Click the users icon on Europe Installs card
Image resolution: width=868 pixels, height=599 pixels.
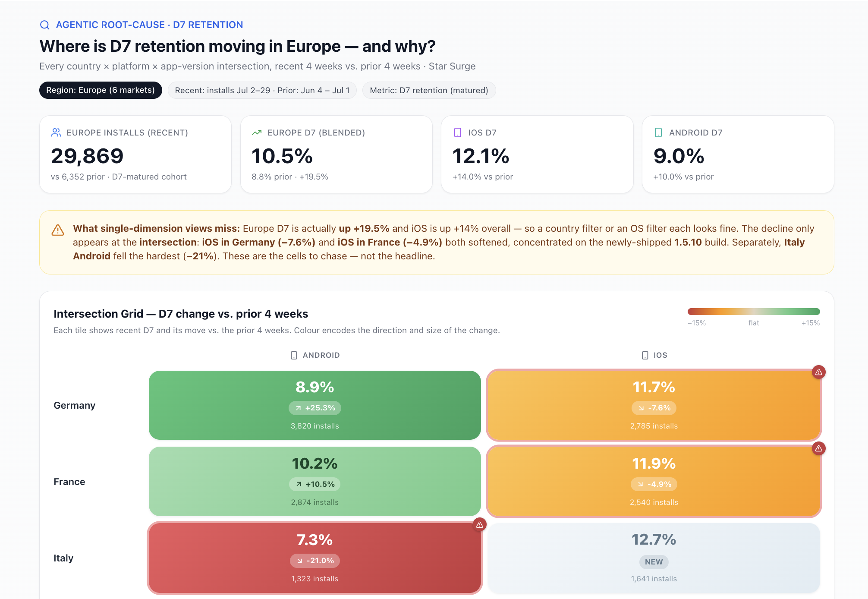pyautogui.click(x=56, y=132)
